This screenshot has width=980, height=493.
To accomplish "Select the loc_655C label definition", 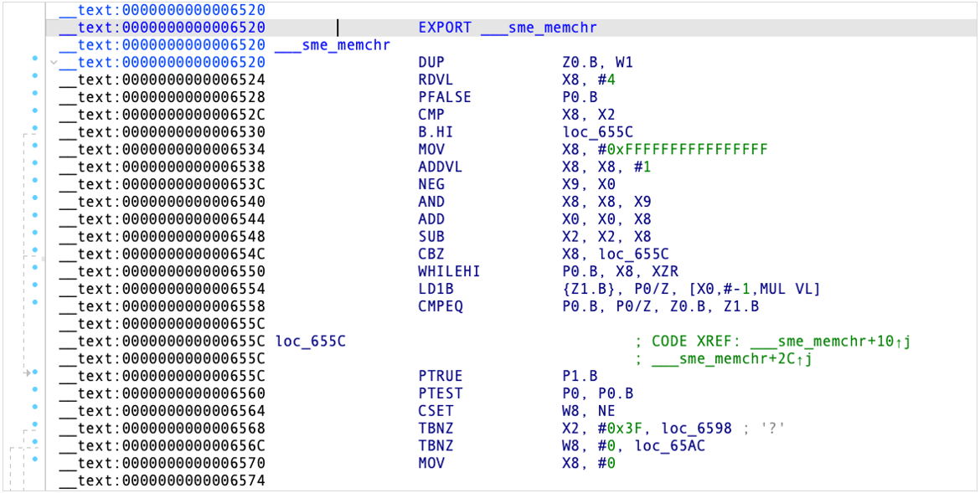I will (x=311, y=342).
